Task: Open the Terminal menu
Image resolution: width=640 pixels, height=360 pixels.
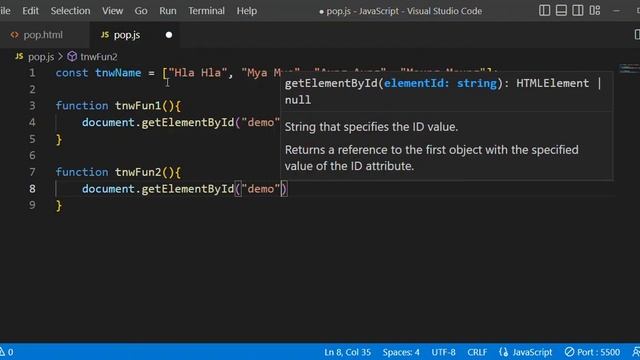Action: pyautogui.click(x=206, y=11)
